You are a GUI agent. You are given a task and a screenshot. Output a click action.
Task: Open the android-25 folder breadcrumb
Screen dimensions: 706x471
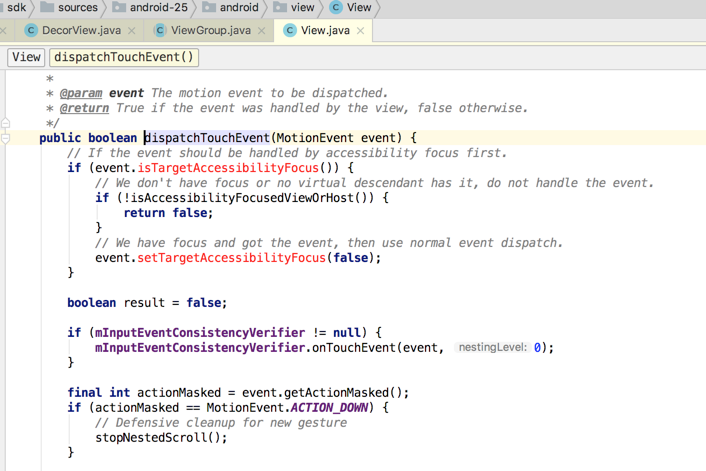(150, 7)
